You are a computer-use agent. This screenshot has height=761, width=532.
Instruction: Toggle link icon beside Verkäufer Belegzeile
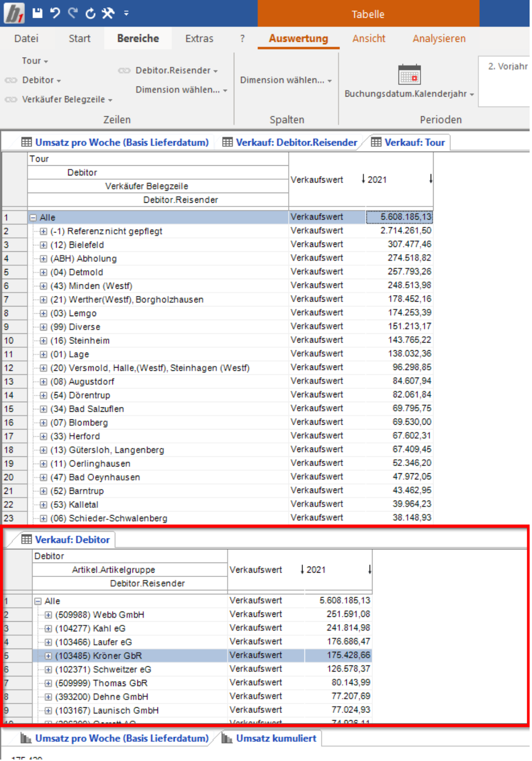11,99
